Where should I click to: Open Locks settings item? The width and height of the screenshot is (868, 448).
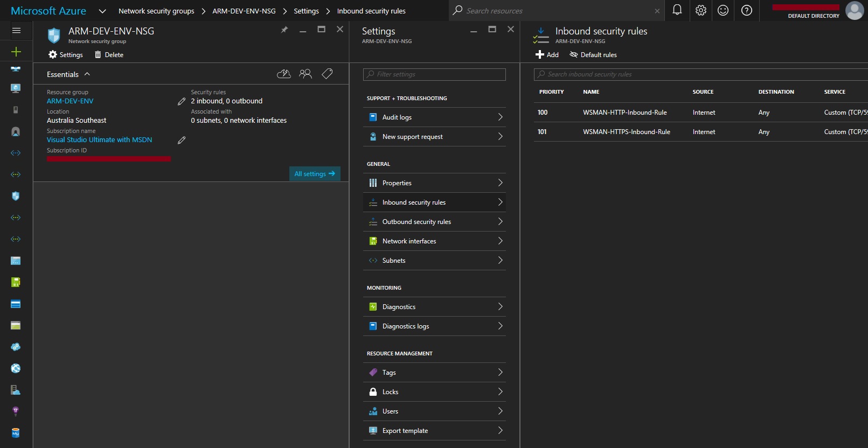point(434,392)
